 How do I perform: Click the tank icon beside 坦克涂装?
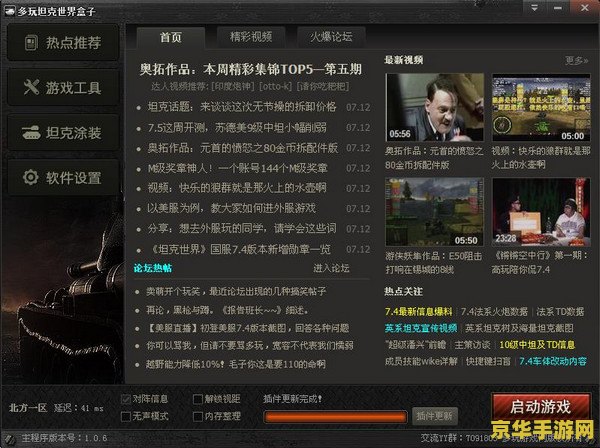click(31, 133)
